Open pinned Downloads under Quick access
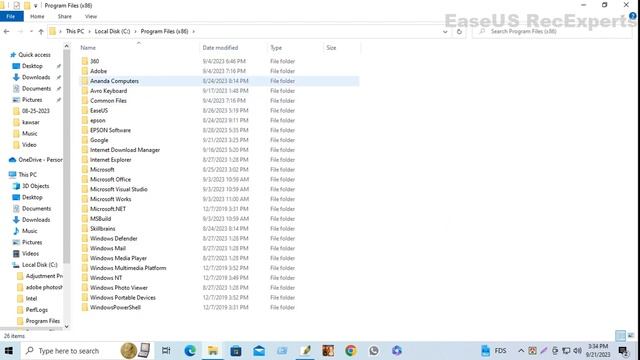The width and height of the screenshot is (640, 360). tap(36, 77)
